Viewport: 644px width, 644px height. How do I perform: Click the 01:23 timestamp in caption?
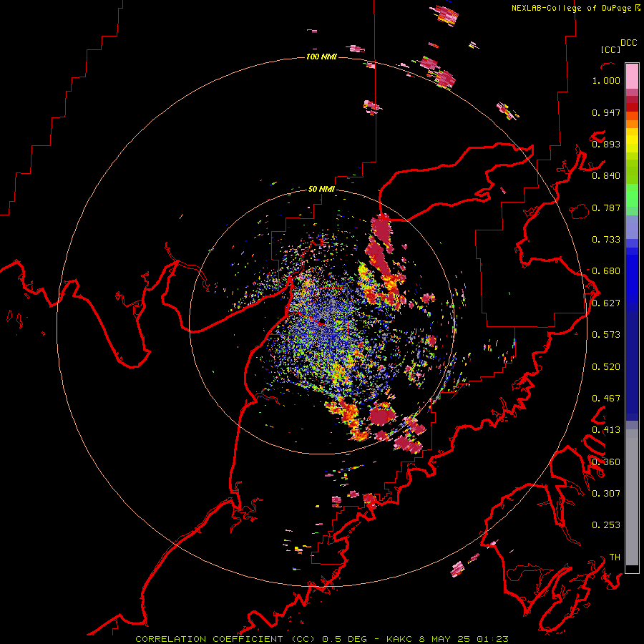click(492, 639)
